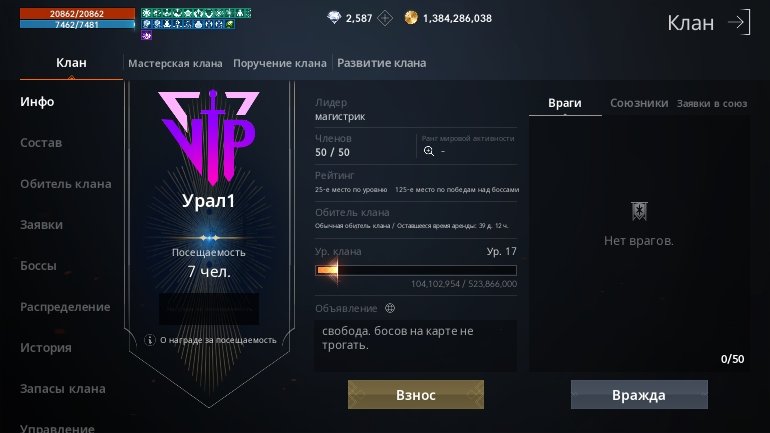The image size is (770, 433).
Task: Click the clan level progress bar
Action: coord(415,270)
